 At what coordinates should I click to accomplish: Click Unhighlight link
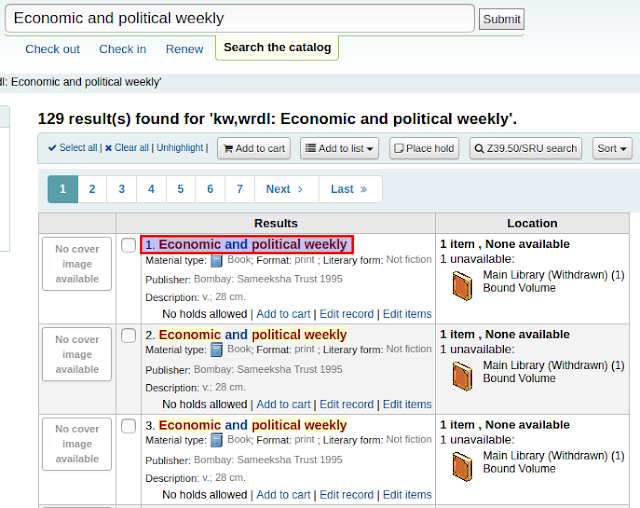click(180, 148)
